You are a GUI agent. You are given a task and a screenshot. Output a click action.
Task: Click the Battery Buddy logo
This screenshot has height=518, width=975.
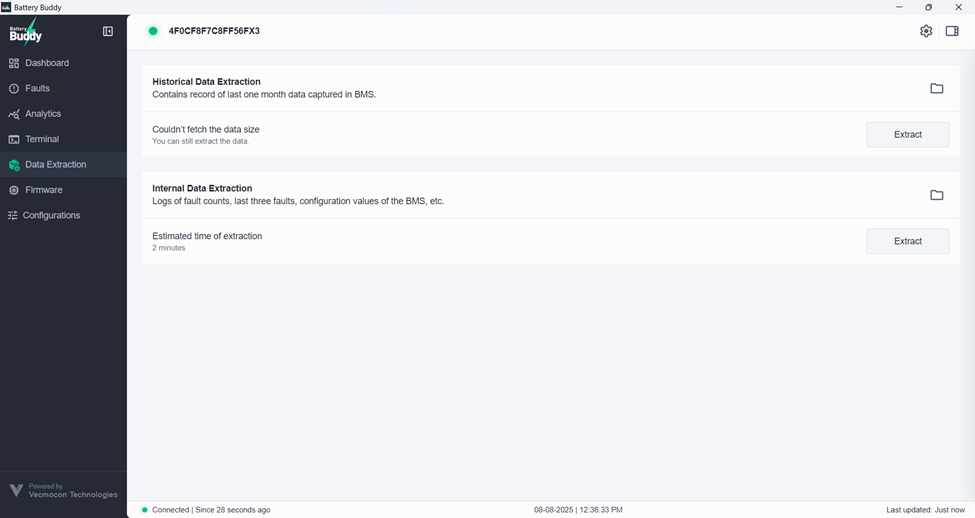click(x=27, y=33)
